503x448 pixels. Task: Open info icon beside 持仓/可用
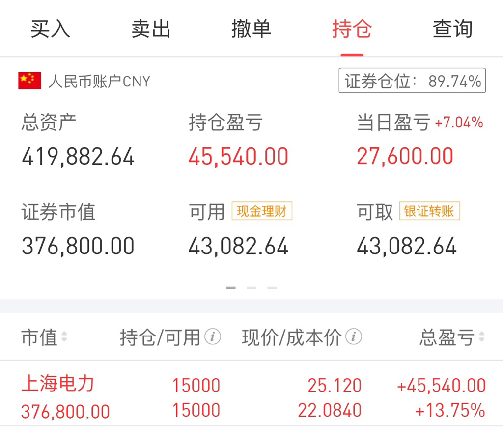212,337
